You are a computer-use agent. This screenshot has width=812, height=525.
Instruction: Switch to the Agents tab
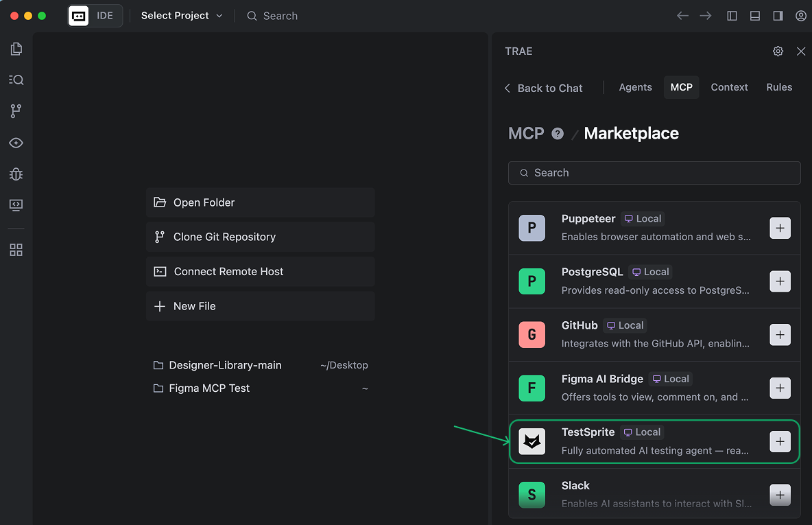coord(636,87)
